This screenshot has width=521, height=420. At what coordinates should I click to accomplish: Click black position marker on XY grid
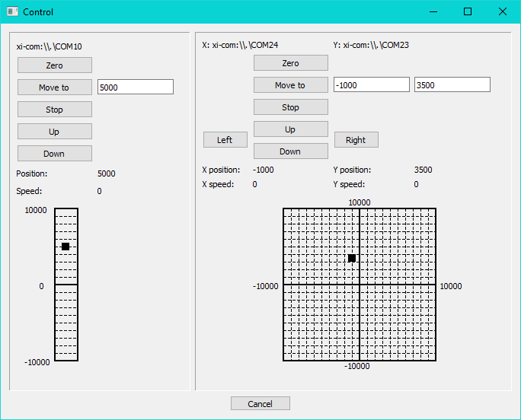pyautogui.click(x=352, y=259)
